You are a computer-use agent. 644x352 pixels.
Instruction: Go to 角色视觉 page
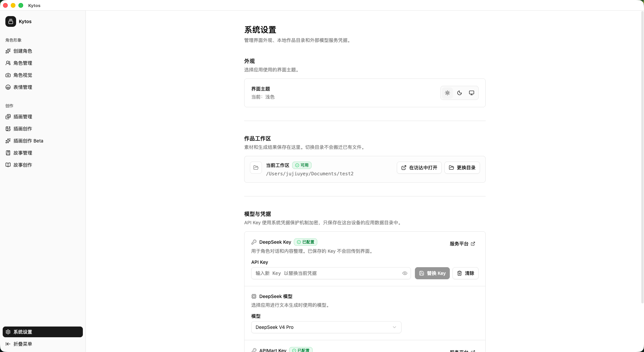coord(43,75)
